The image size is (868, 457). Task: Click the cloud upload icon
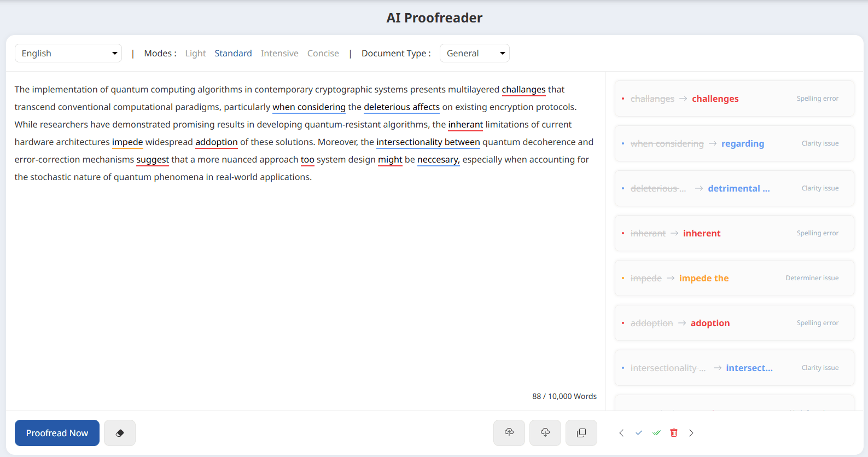[x=509, y=433]
